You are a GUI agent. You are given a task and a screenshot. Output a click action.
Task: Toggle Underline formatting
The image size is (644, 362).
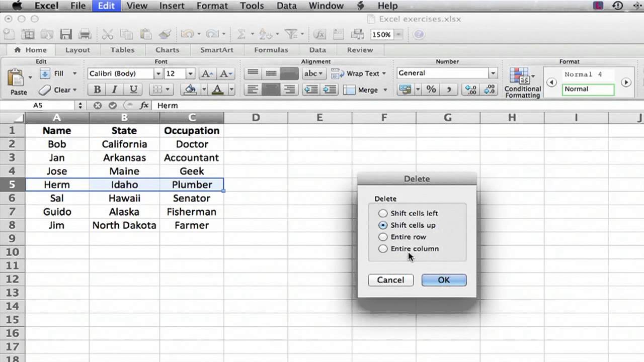pyautogui.click(x=133, y=89)
